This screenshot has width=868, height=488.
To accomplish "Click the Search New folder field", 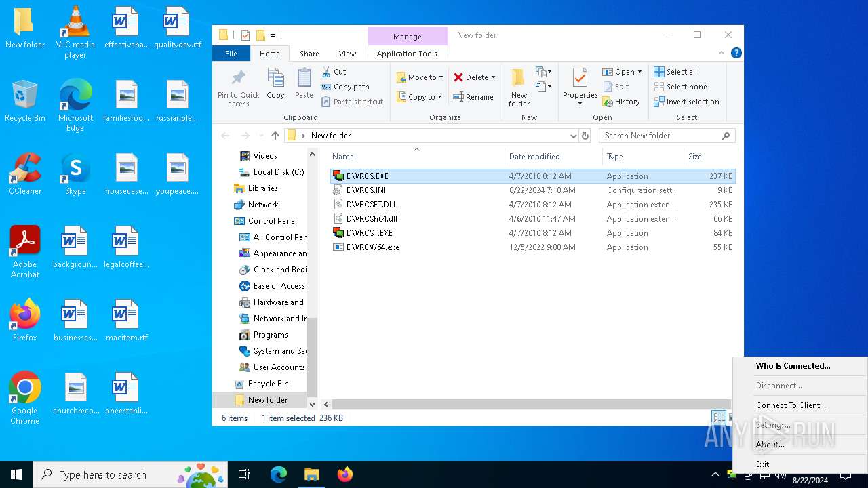I will pos(667,136).
